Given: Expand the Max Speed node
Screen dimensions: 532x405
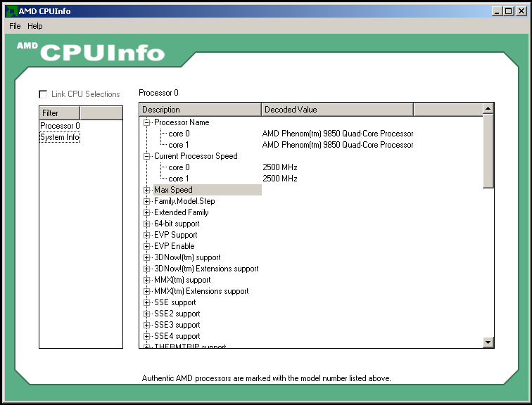Looking at the screenshot, I should 146,190.
